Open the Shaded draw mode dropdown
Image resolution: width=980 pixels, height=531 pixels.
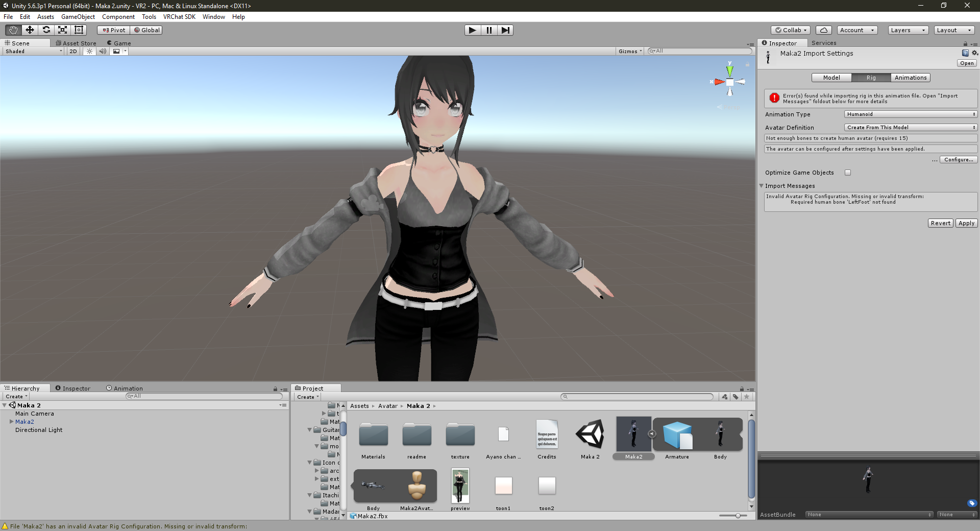(x=34, y=51)
